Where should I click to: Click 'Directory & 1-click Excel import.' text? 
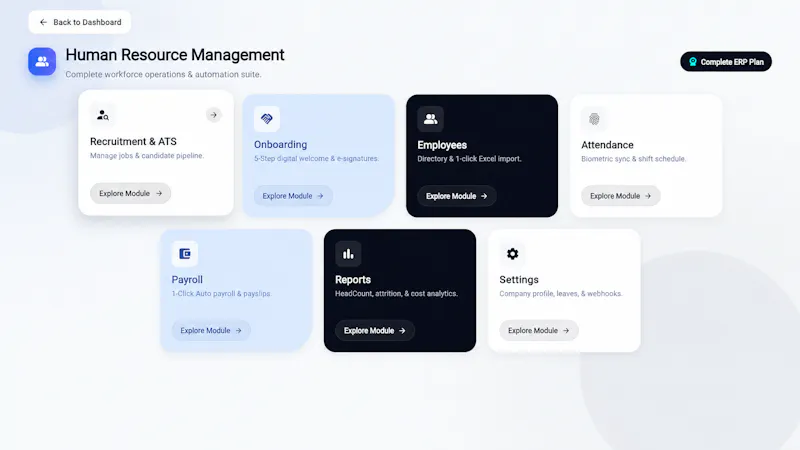point(469,159)
